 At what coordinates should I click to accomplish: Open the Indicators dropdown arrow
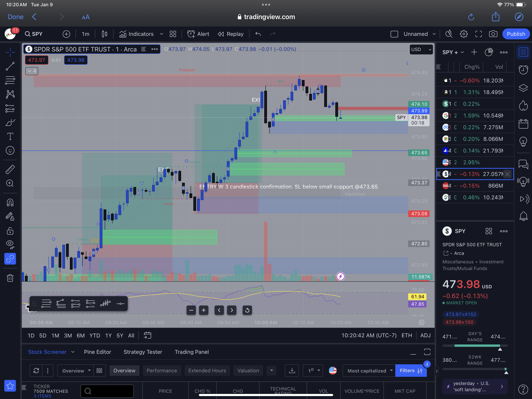pyautogui.click(x=161, y=34)
